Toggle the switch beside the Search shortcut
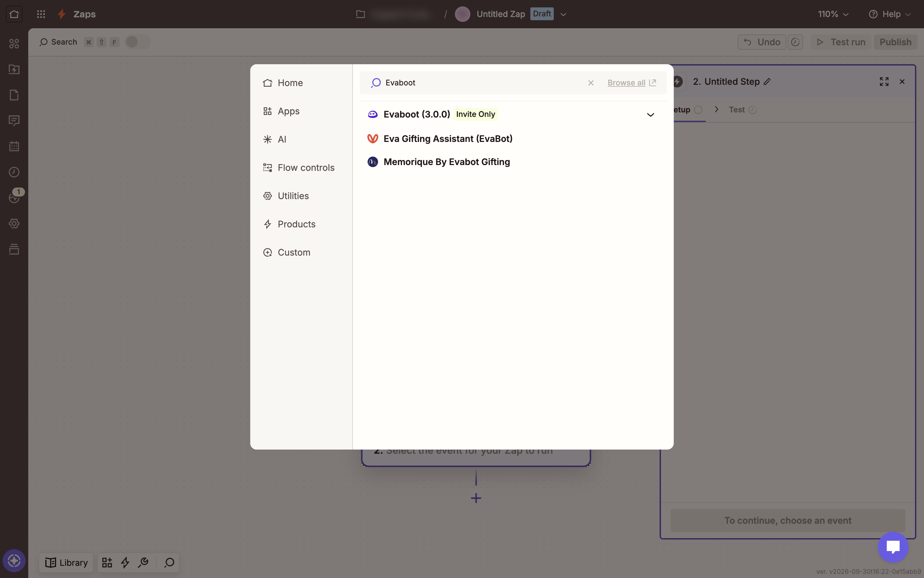The width and height of the screenshot is (924, 578). (x=138, y=42)
